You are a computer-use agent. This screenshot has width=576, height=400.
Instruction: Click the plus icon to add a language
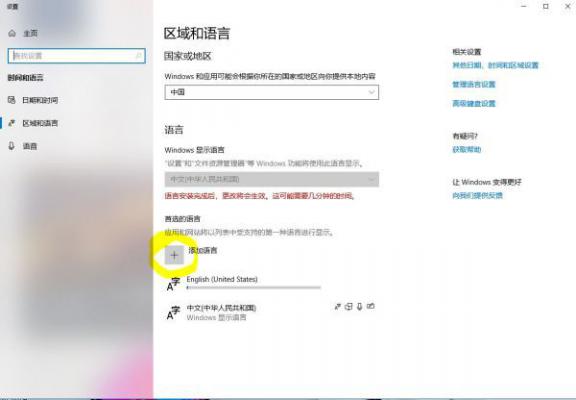174,255
